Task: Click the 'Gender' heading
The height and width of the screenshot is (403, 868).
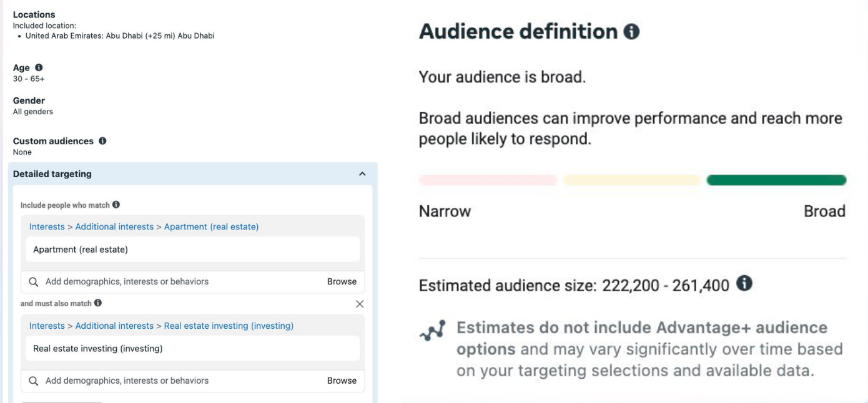Action: tap(29, 100)
